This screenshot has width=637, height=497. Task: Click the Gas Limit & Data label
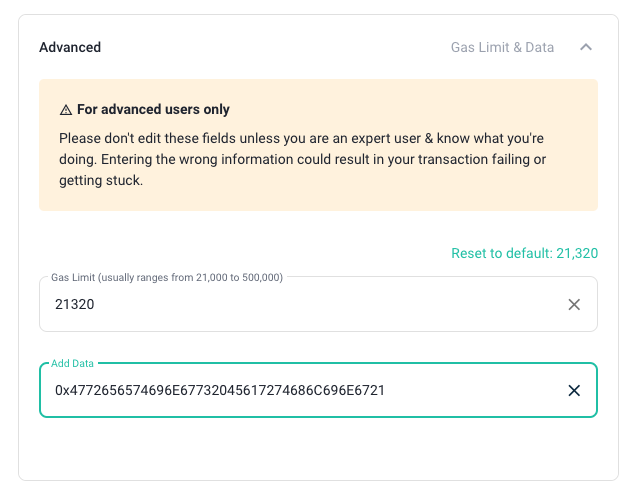tap(502, 47)
